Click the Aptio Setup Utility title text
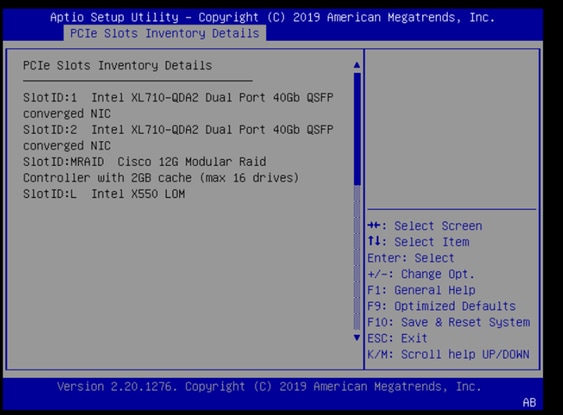Screen dimensions: 563x415 click(x=272, y=17)
